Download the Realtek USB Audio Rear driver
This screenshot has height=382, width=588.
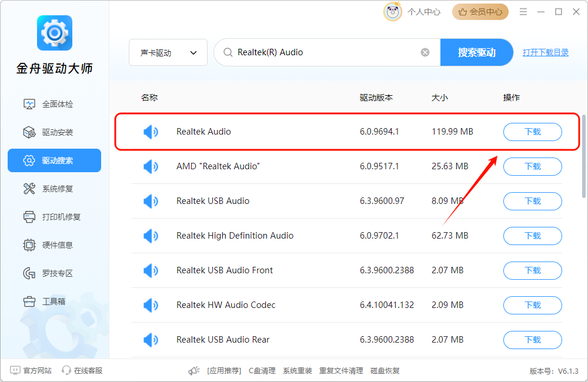click(x=533, y=340)
